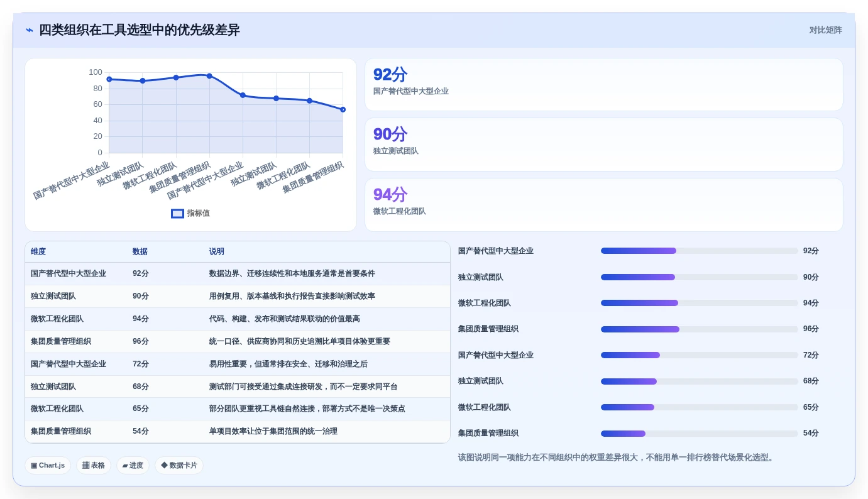The height and width of the screenshot is (499, 868).
Task: Click the 100 label on the chart's y-axis
Action: pos(96,72)
